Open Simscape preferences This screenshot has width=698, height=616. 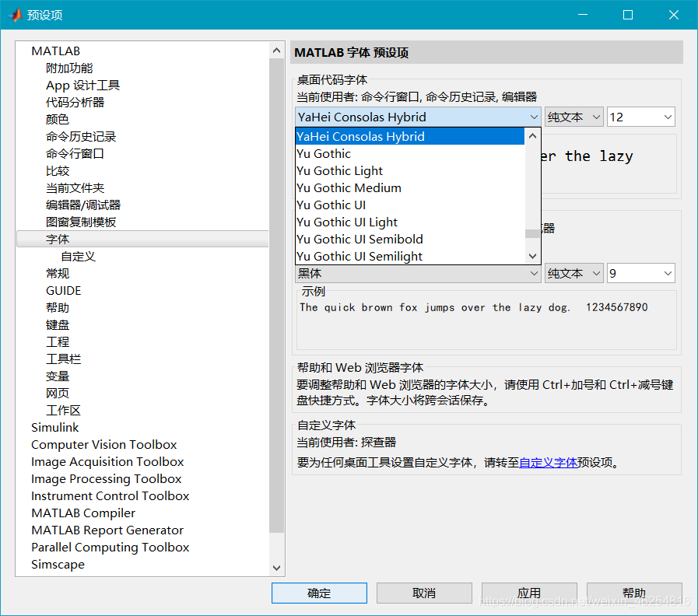click(58, 565)
